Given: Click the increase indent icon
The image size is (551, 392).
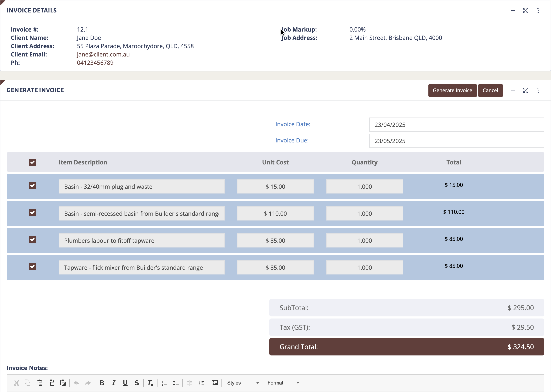Looking at the screenshot, I should click(x=201, y=383).
